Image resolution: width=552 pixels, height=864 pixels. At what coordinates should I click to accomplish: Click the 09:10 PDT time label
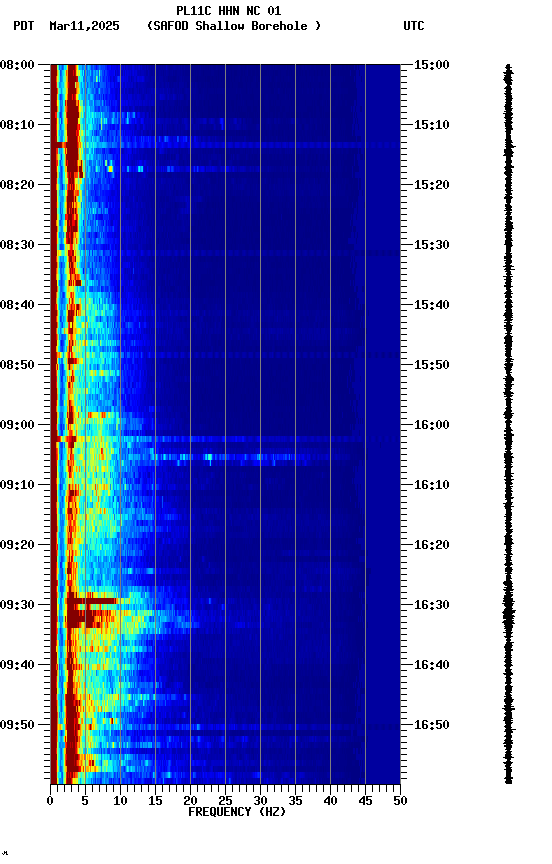click(x=17, y=485)
